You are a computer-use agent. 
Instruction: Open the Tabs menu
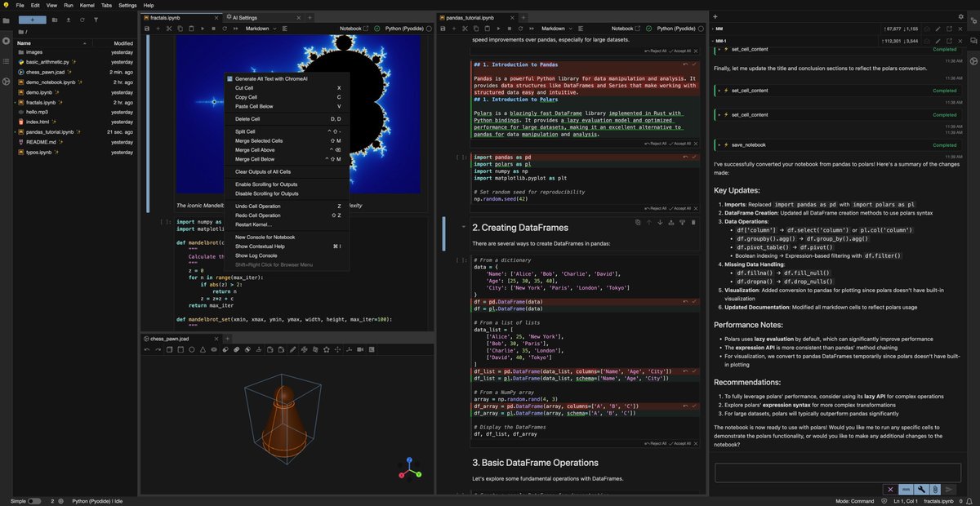(107, 5)
